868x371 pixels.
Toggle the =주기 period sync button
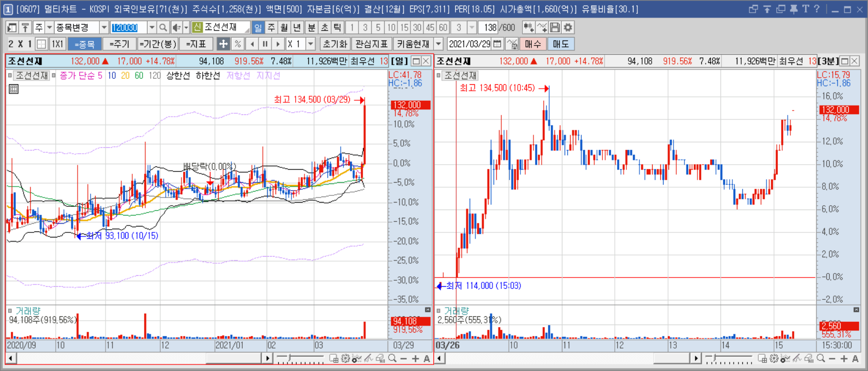coord(119,44)
